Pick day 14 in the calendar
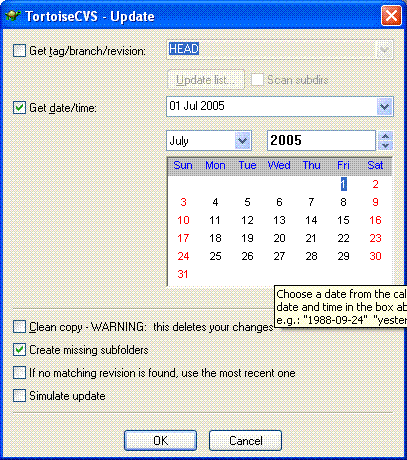Viewport: 407px width, 460px height. pos(311,220)
